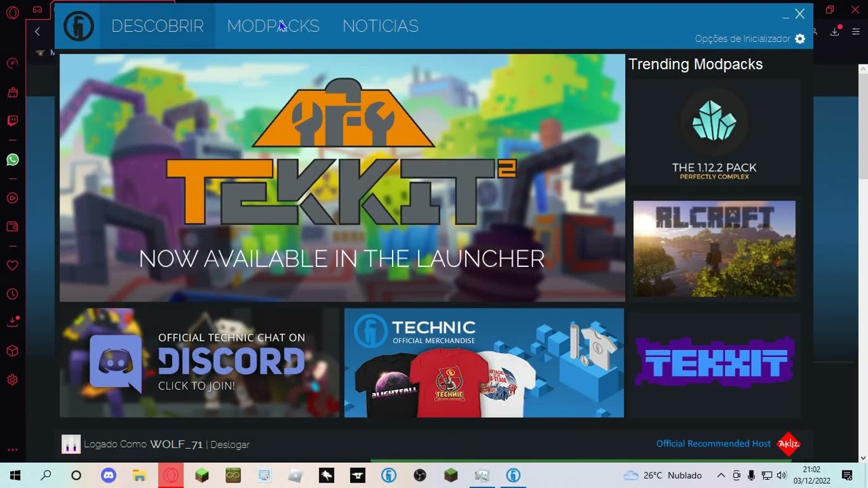Click the Windows Start button
This screenshot has height=488, width=868.
point(15,475)
